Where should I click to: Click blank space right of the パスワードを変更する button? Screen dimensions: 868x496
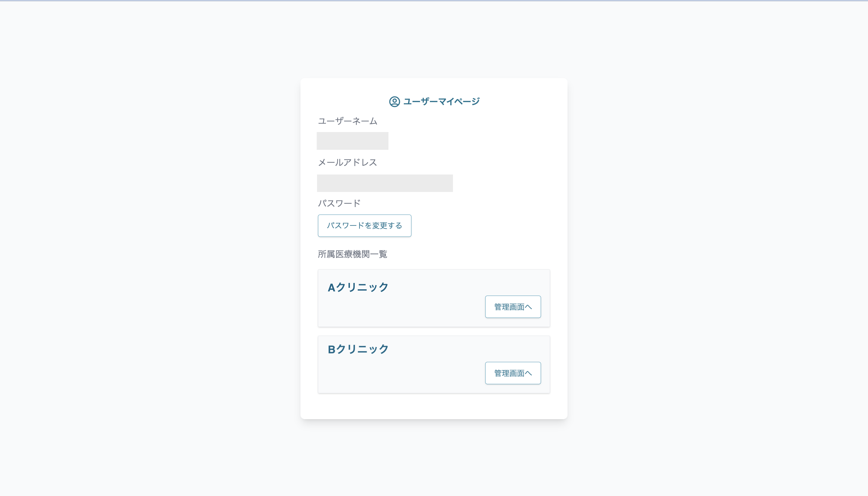(477, 225)
